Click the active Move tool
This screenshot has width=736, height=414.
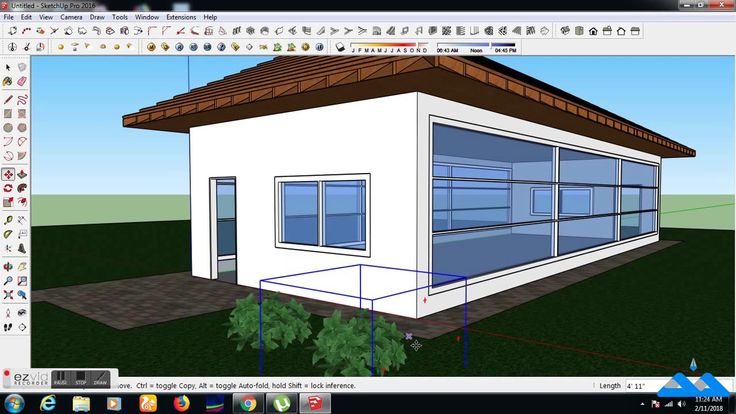click(x=8, y=174)
